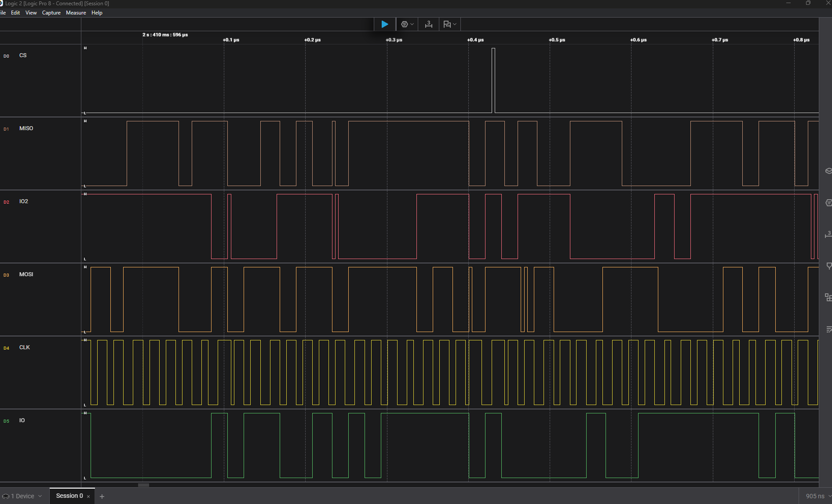The height and width of the screenshot is (504, 832).
Task: Open the 1 Device selector dropdown
Action: point(22,496)
